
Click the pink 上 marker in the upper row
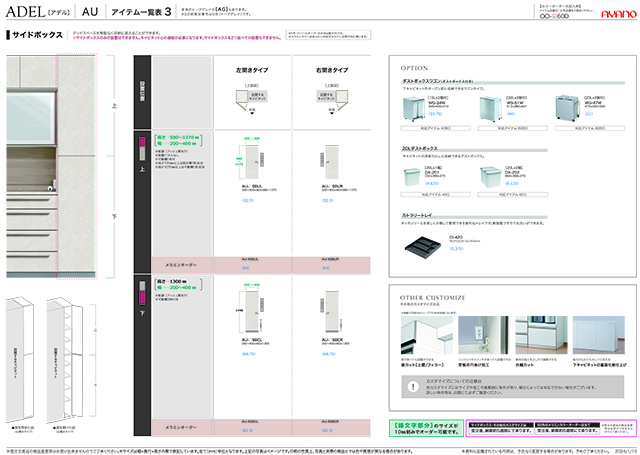(x=142, y=142)
